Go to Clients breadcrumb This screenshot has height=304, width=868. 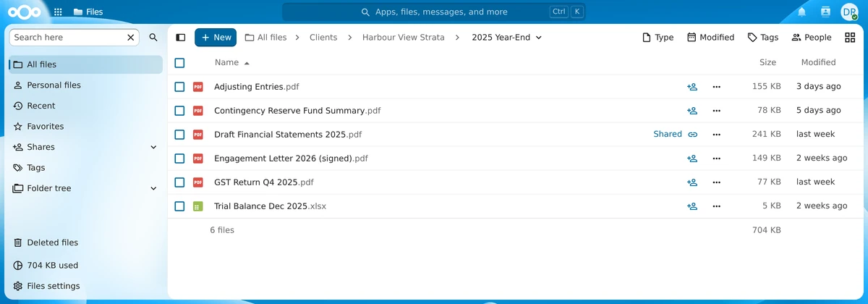tap(323, 37)
